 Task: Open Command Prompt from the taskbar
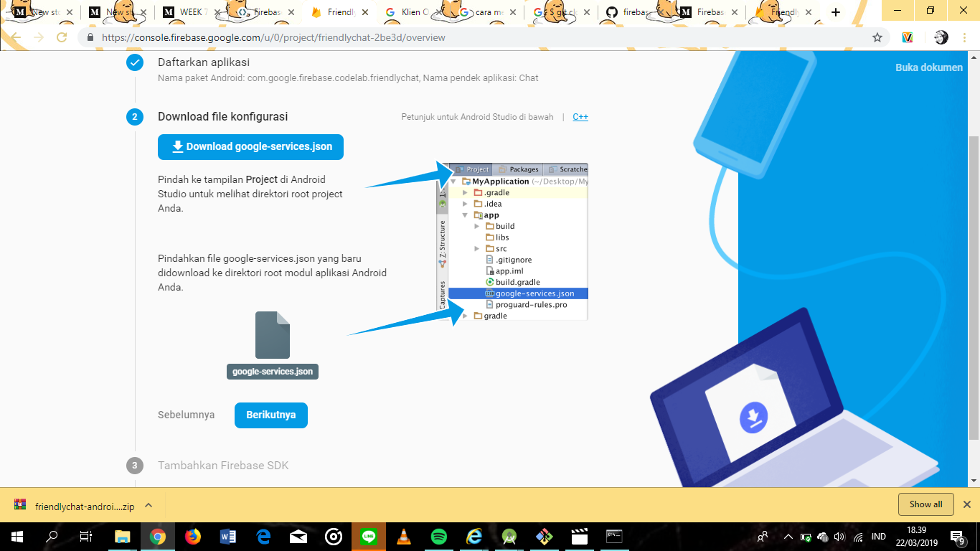tap(614, 536)
